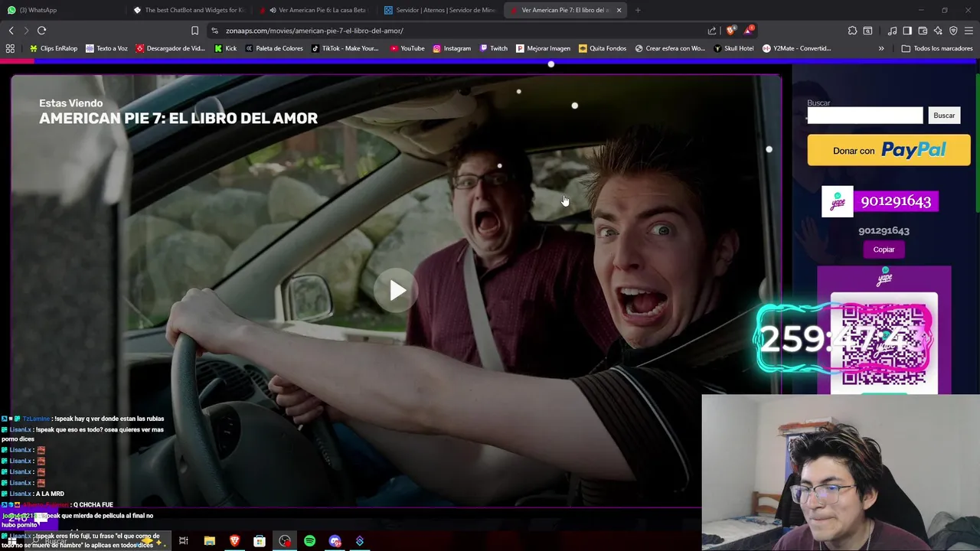The width and height of the screenshot is (980, 551).
Task: Click the Yape logo next to 901191643
Action: (838, 202)
